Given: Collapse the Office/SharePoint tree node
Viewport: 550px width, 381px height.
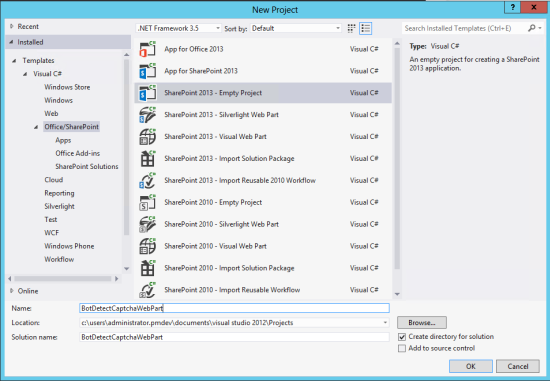Looking at the screenshot, I should pyautogui.click(x=36, y=127).
